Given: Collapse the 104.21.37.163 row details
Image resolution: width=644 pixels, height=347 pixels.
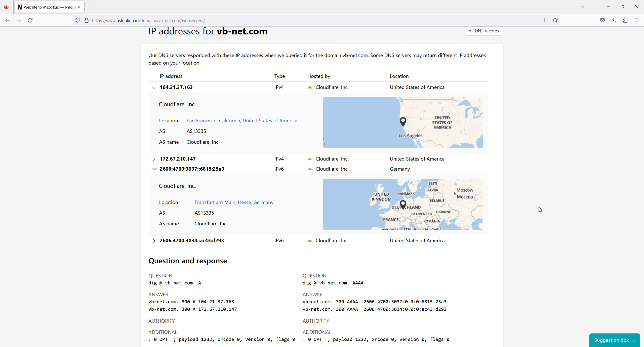Looking at the screenshot, I should (x=154, y=87).
